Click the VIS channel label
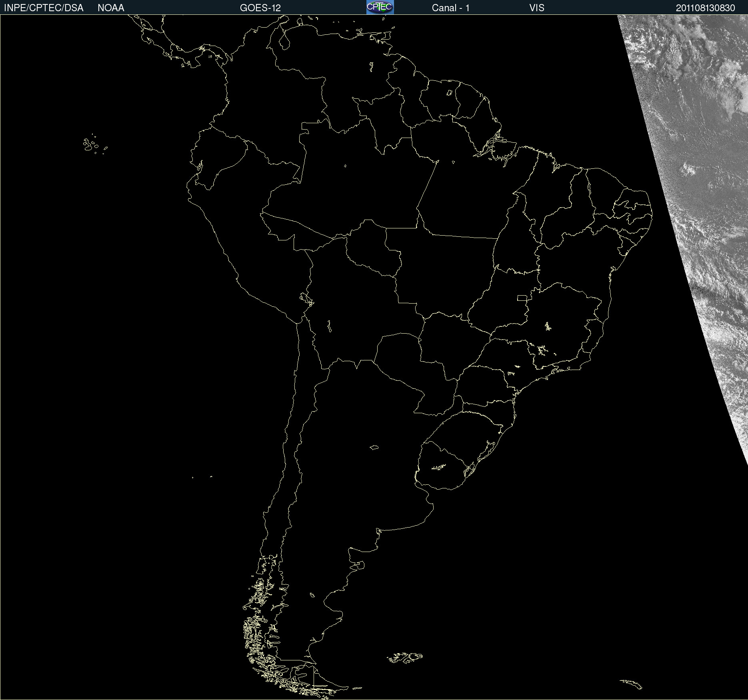This screenshot has height=700, width=748. [537, 8]
